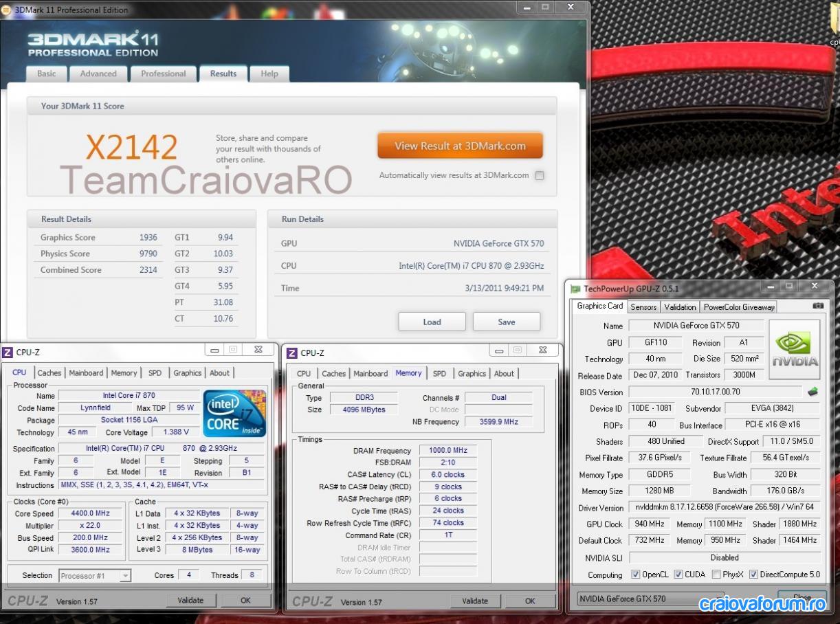Open About tab in the memory CPU-Z window
The width and height of the screenshot is (840, 624).
[x=505, y=374]
